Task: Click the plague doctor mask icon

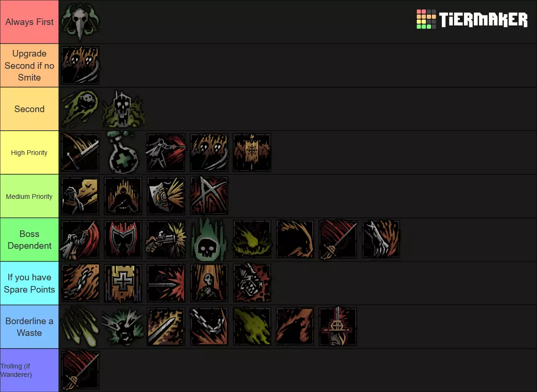Action: coord(80,22)
